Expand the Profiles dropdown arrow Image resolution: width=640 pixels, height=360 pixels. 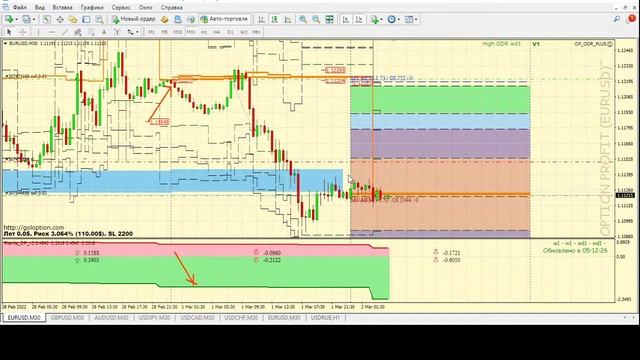[34, 19]
